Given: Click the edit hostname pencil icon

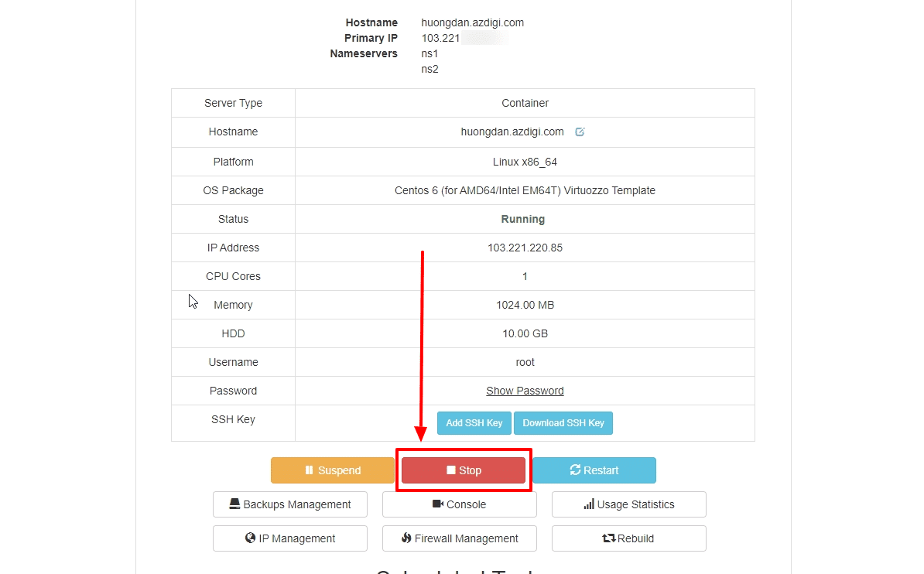Looking at the screenshot, I should point(580,132).
